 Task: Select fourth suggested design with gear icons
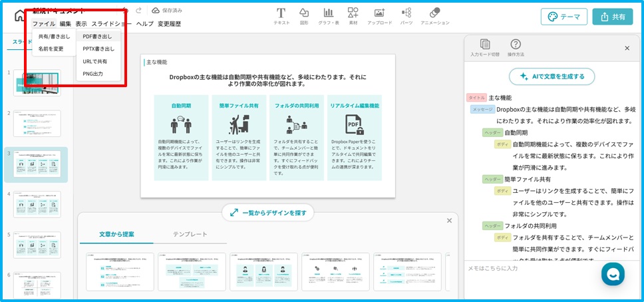pos(335,272)
